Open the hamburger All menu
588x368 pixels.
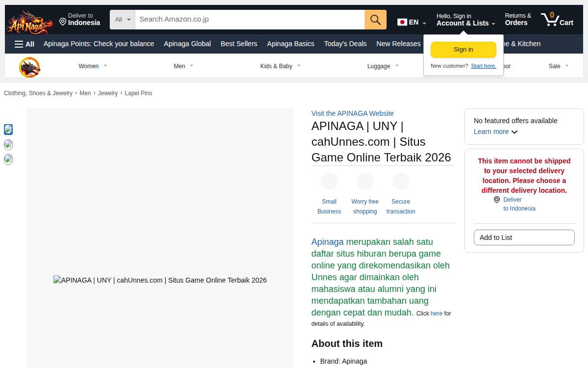tap(24, 44)
